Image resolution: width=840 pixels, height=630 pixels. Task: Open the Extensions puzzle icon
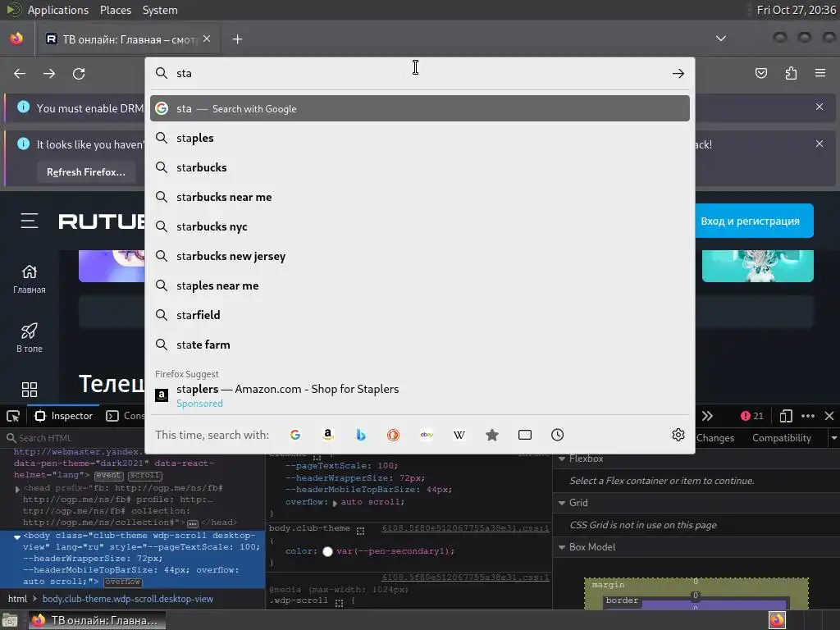click(x=791, y=73)
